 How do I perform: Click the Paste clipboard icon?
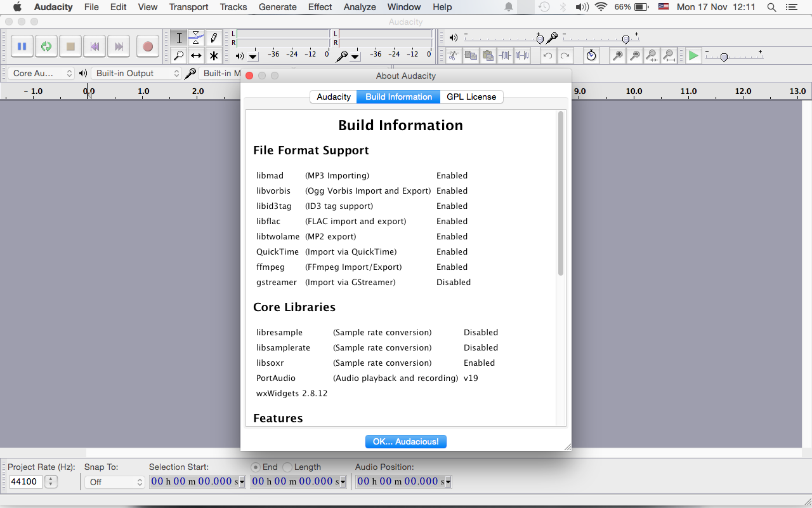point(488,55)
